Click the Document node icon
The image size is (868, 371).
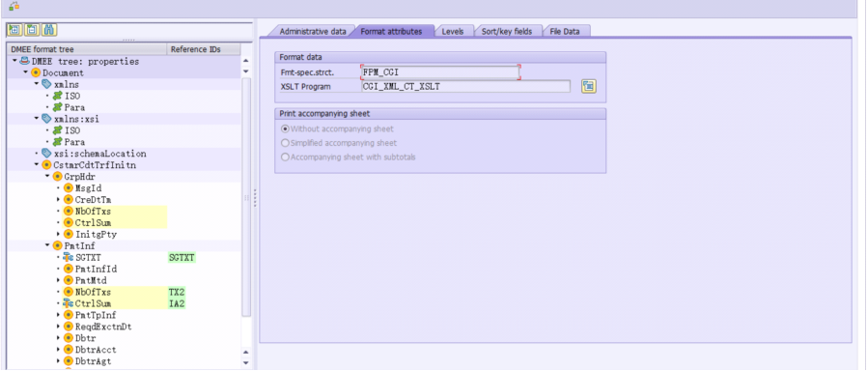(36, 72)
